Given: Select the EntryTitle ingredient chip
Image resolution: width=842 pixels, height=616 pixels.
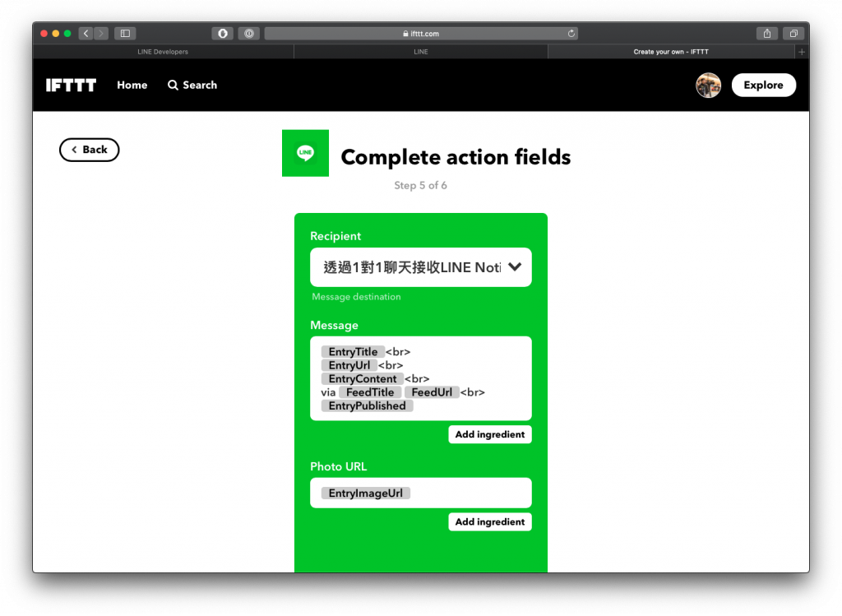Looking at the screenshot, I should pos(353,352).
